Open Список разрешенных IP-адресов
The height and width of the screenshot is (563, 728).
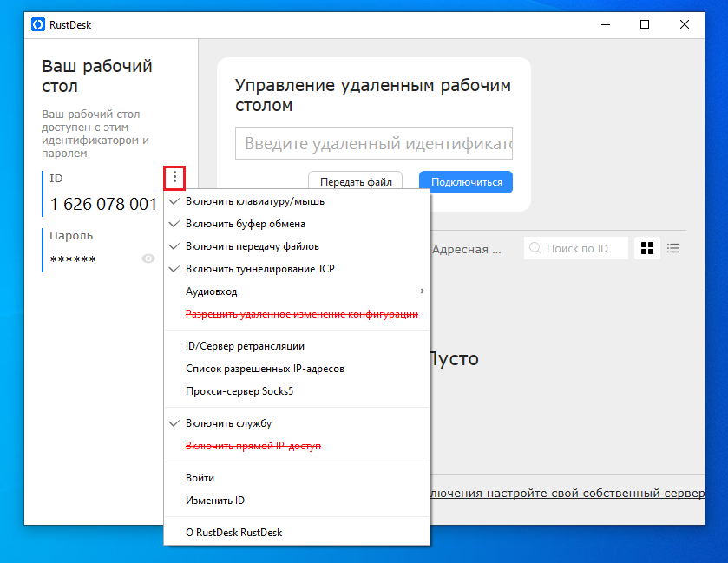coord(297,369)
